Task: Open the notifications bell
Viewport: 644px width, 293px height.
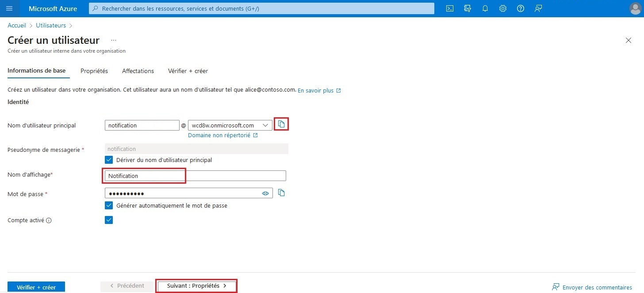Action: click(x=485, y=8)
